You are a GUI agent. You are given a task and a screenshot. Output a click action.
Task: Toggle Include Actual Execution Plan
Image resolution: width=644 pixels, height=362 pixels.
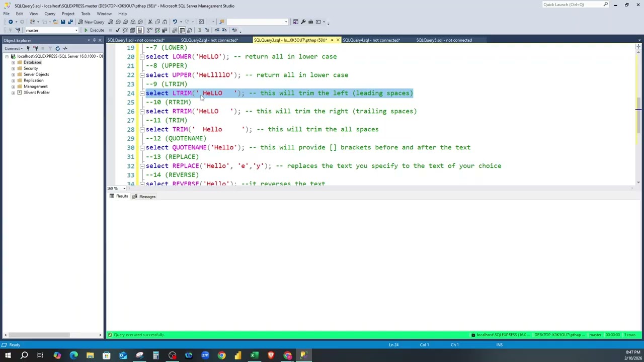click(149, 30)
